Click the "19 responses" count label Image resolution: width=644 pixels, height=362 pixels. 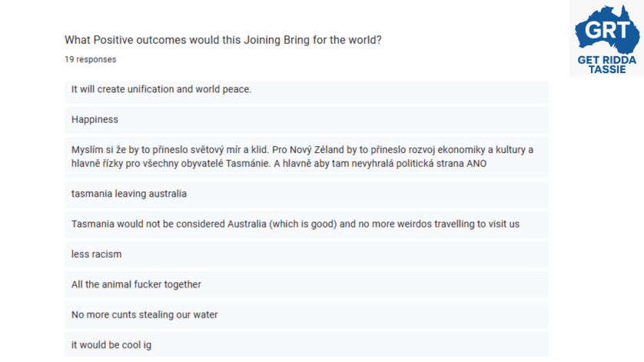[x=91, y=59]
